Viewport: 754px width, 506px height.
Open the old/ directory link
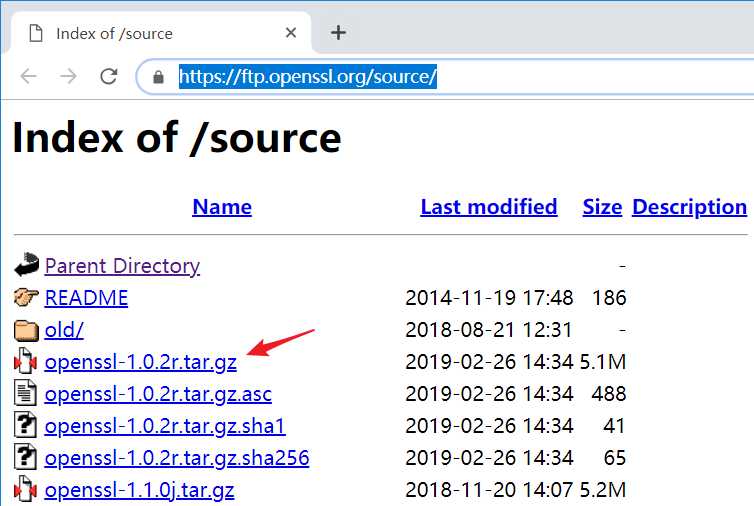point(64,330)
